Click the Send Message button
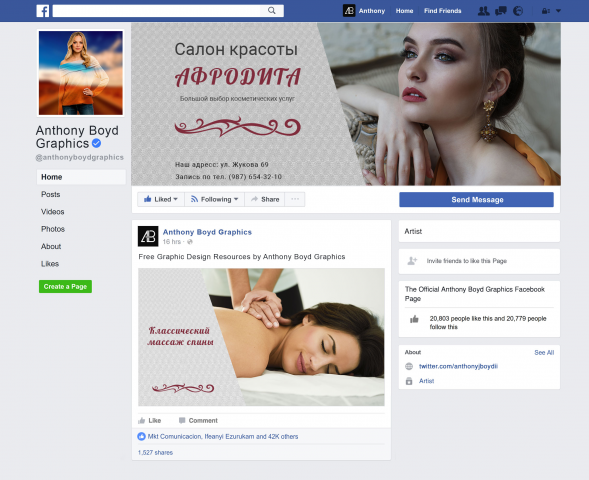This screenshot has height=480, width=589. tap(476, 199)
